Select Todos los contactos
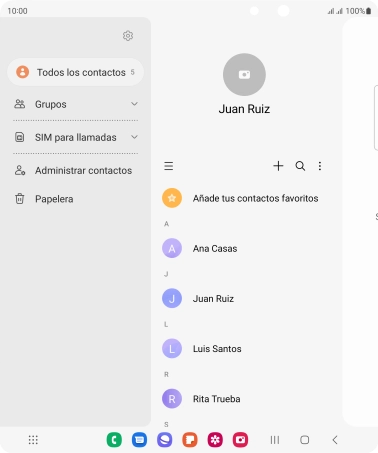The height and width of the screenshot is (453, 378). tap(76, 72)
